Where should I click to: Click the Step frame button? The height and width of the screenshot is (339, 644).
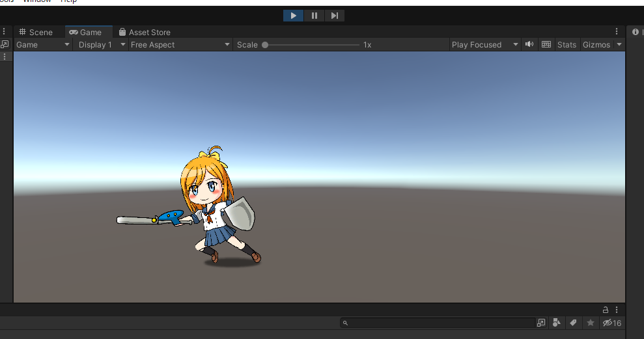point(335,16)
